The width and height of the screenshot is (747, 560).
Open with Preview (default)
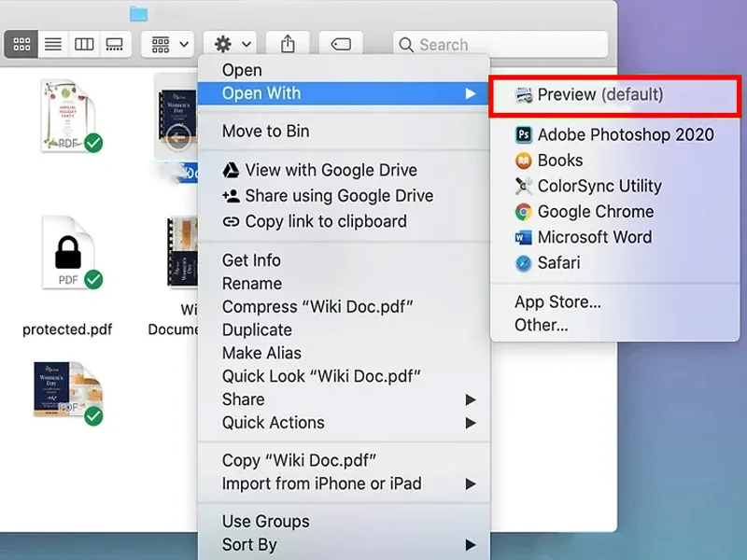615,95
